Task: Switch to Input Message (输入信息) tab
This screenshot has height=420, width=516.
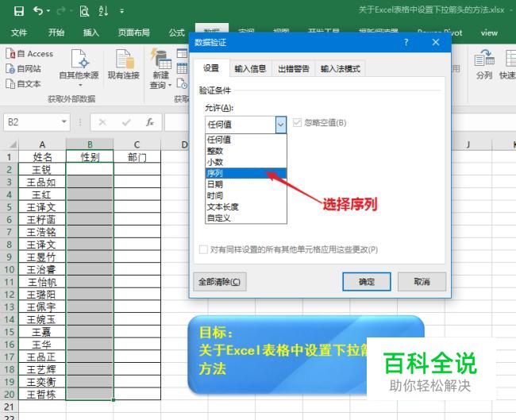Action: coord(250,69)
